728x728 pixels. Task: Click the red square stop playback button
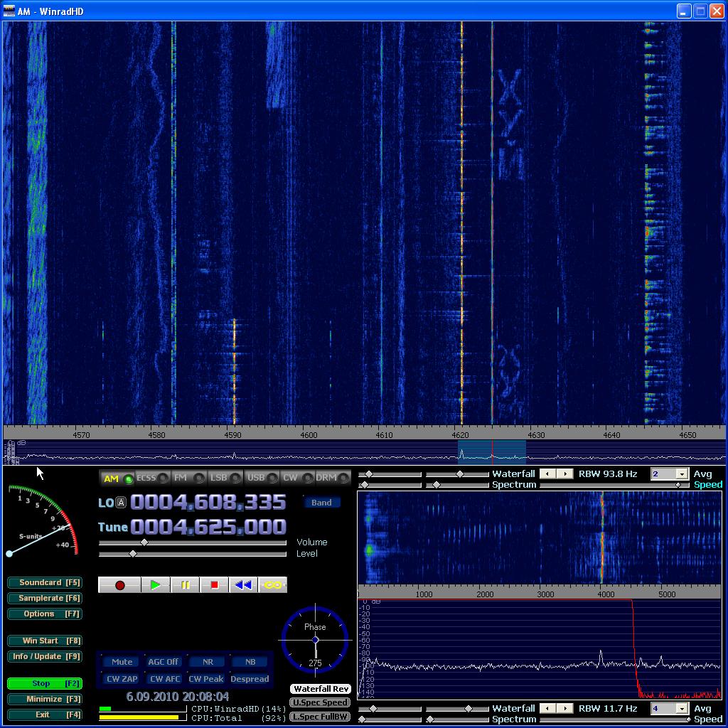click(x=214, y=585)
